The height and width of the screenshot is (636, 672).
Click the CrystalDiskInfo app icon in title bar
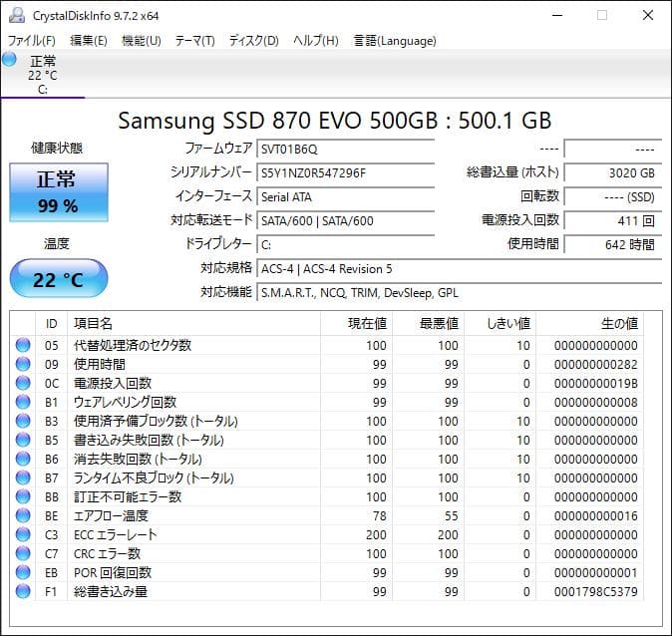pyautogui.click(x=17, y=15)
